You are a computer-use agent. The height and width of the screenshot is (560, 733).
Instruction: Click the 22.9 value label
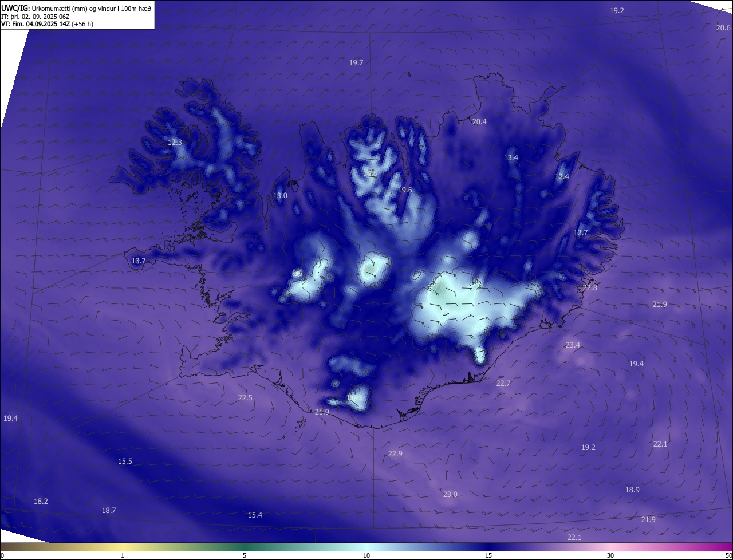[x=395, y=453]
